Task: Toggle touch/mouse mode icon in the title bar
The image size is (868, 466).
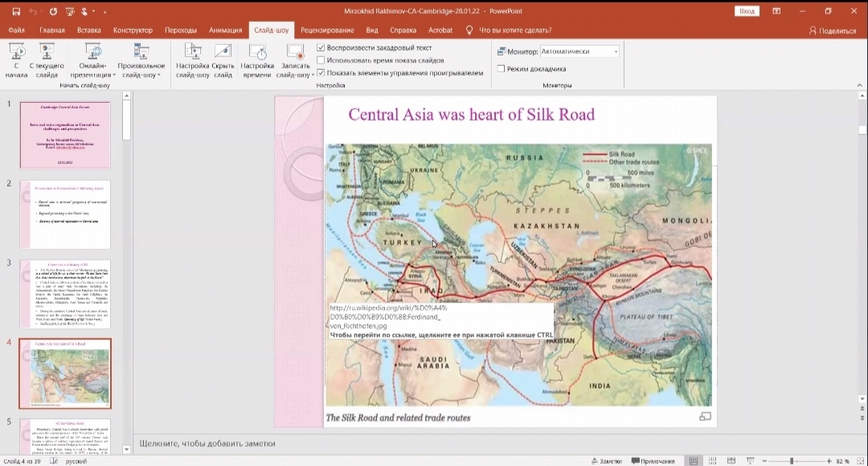Action: click(84, 11)
